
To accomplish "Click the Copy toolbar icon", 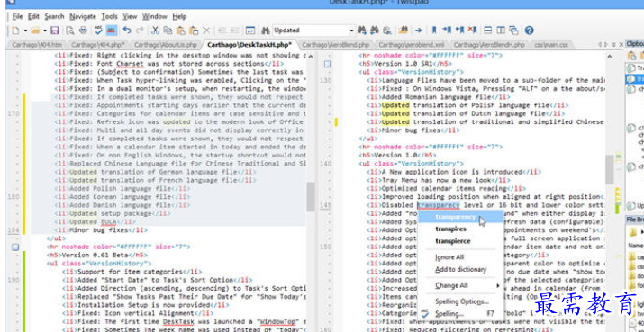I will pyautogui.click(x=168, y=31).
